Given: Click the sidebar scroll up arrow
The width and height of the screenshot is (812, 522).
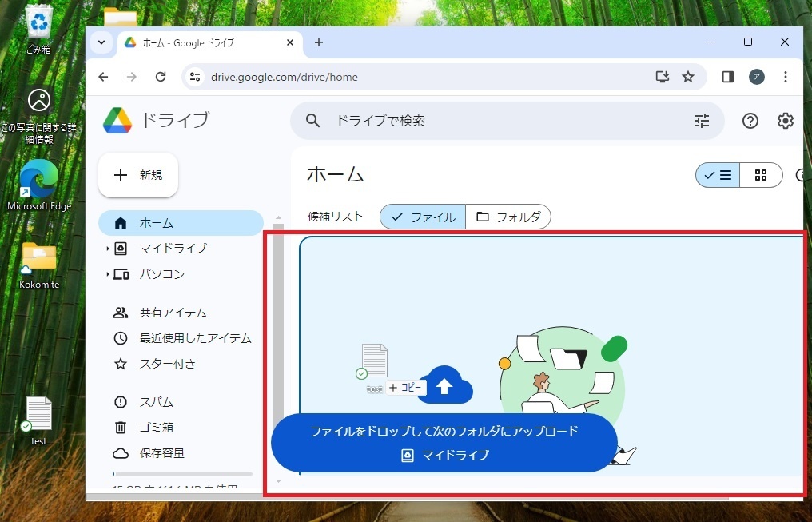Looking at the screenshot, I should (278, 217).
